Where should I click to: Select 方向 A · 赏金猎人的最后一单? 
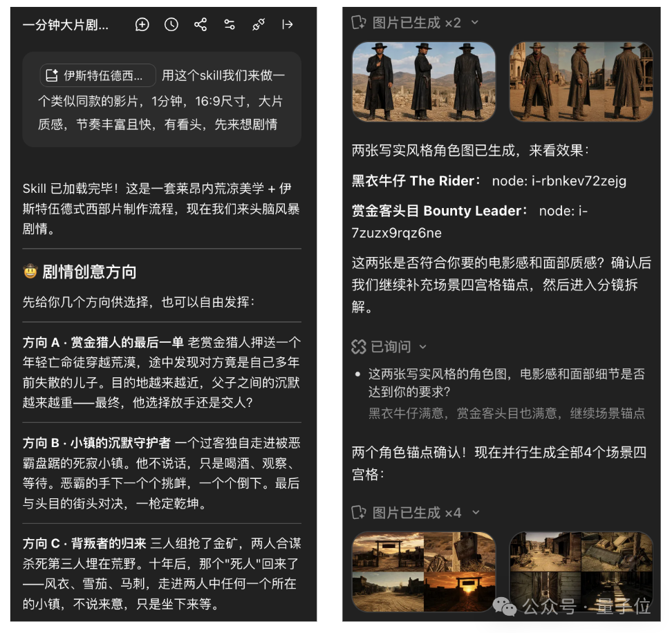pyautogui.click(x=103, y=342)
